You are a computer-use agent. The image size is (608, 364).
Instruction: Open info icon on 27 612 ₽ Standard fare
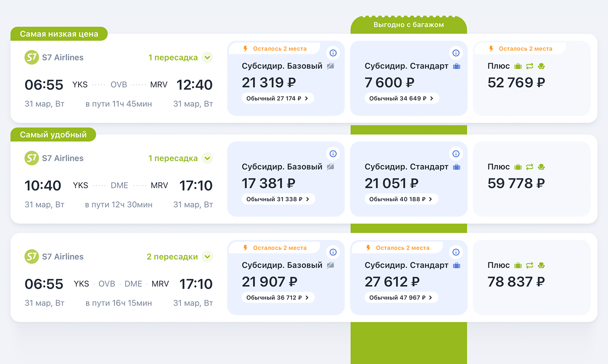456,252
